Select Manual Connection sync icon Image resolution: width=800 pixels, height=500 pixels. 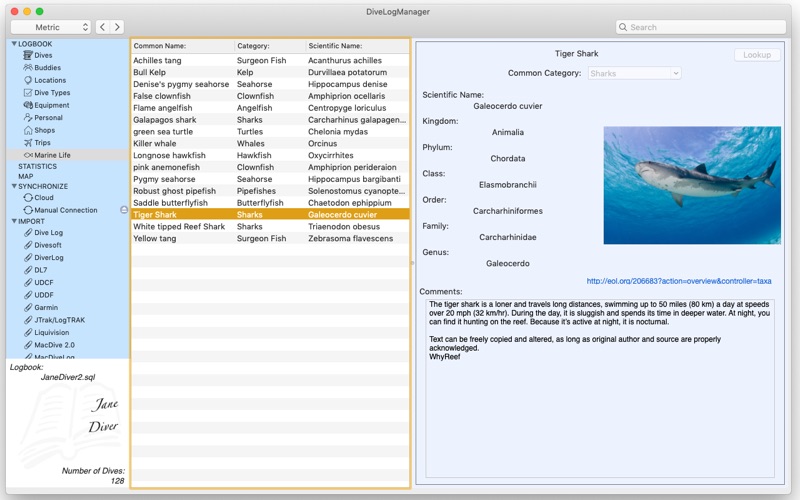28,210
